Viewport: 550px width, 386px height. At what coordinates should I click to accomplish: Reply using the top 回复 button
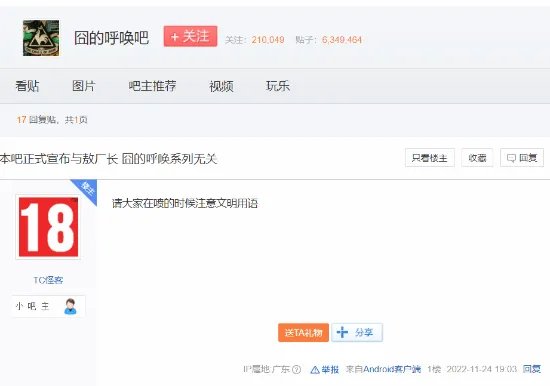pos(522,158)
